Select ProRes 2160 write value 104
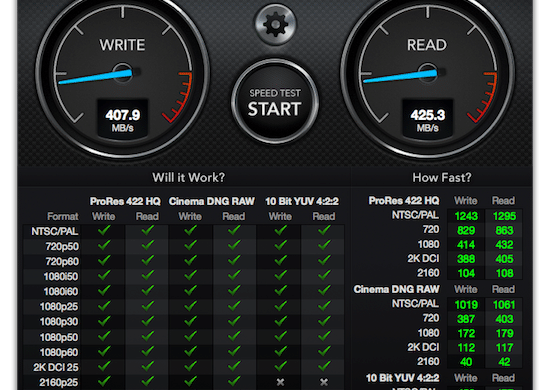Viewport: 550px width, 390px height. click(466, 274)
